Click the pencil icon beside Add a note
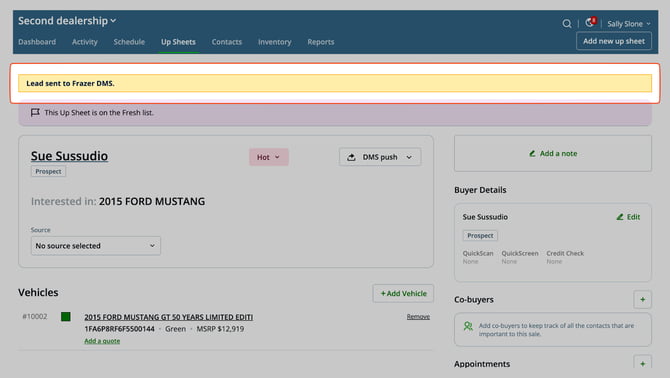The height and width of the screenshot is (378, 670). (532, 153)
